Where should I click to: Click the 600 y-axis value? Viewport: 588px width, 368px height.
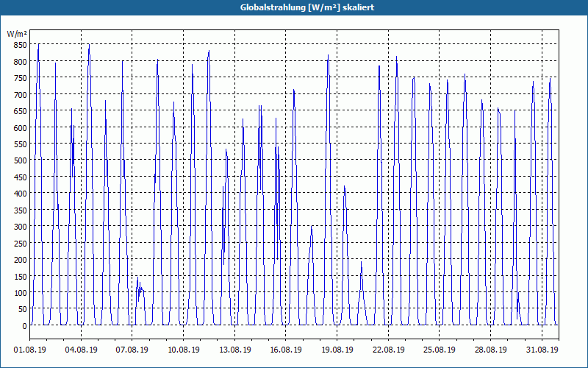tap(21, 127)
